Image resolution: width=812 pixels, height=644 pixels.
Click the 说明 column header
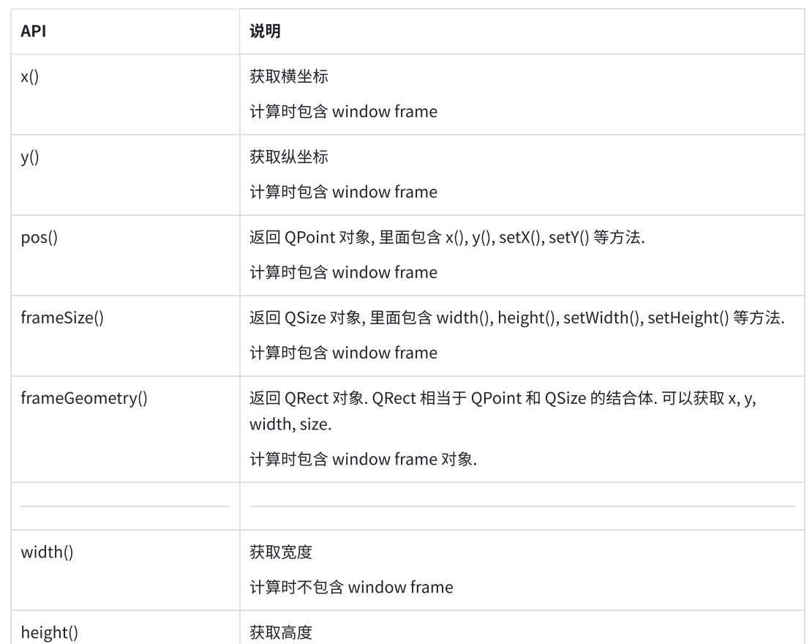tap(265, 31)
